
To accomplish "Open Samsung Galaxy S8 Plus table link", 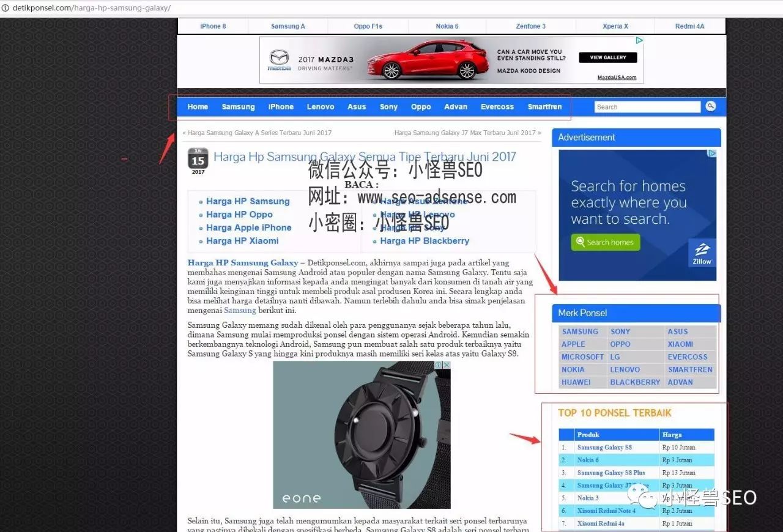I will [x=611, y=473].
